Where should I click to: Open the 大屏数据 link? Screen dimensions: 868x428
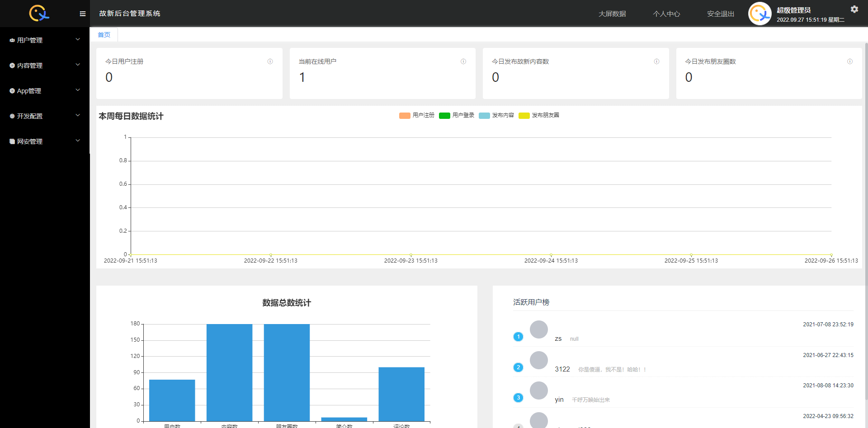tap(612, 14)
